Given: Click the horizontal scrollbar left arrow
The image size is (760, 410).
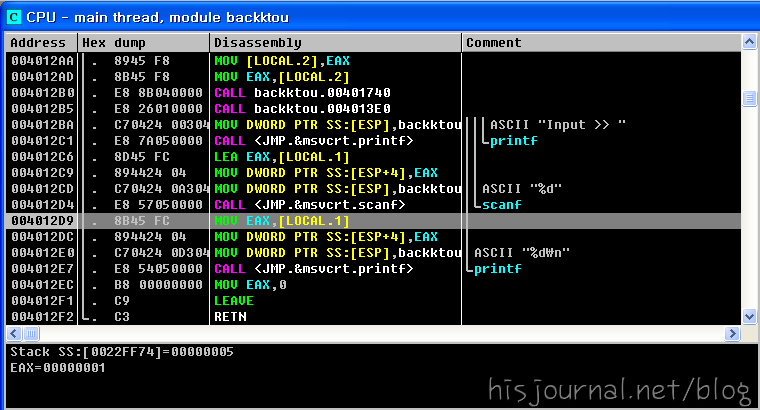Looking at the screenshot, I should point(14,333).
